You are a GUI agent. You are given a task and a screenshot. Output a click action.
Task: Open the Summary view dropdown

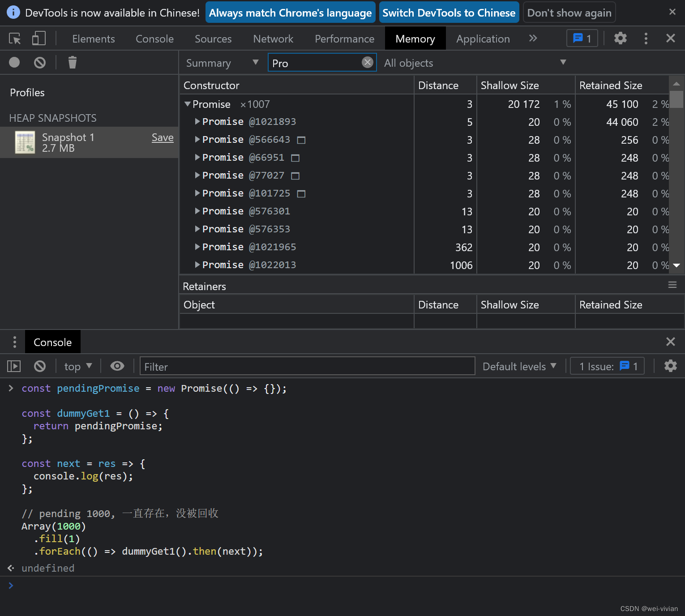click(222, 63)
